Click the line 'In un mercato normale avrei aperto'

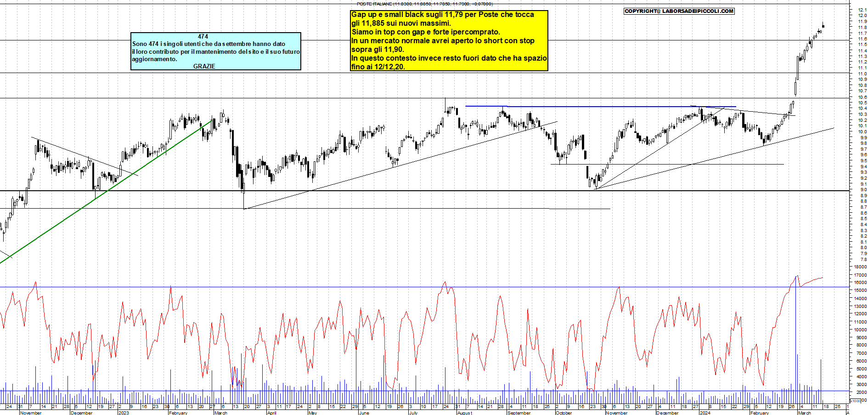coord(443,41)
